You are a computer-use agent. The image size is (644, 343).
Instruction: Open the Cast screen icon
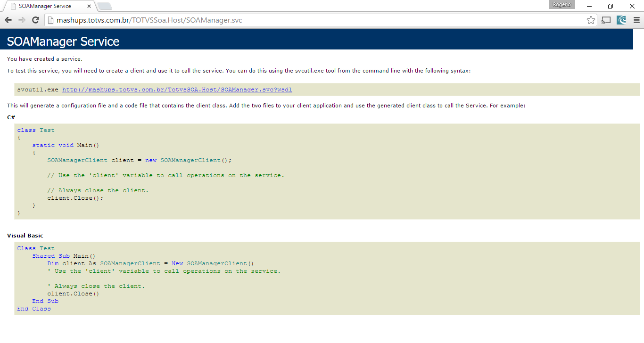(606, 20)
